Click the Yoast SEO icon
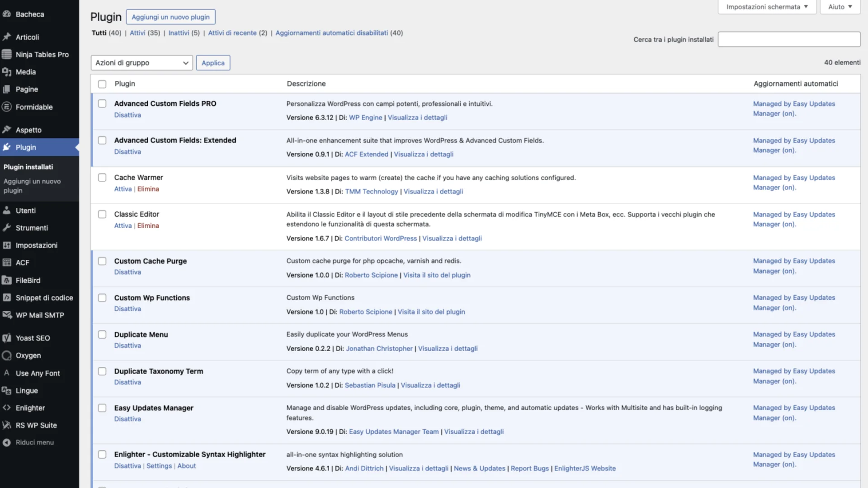This screenshot has height=488, width=868. 7,338
